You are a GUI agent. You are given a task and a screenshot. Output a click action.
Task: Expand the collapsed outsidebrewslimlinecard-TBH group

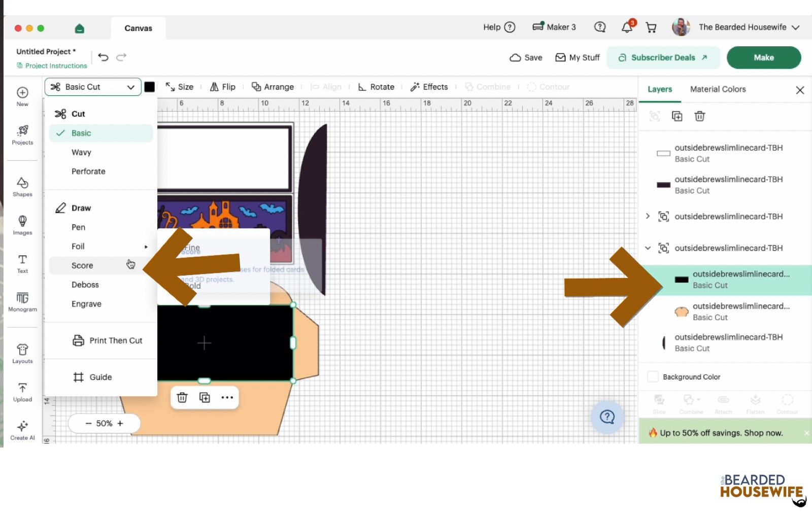tap(648, 216)
